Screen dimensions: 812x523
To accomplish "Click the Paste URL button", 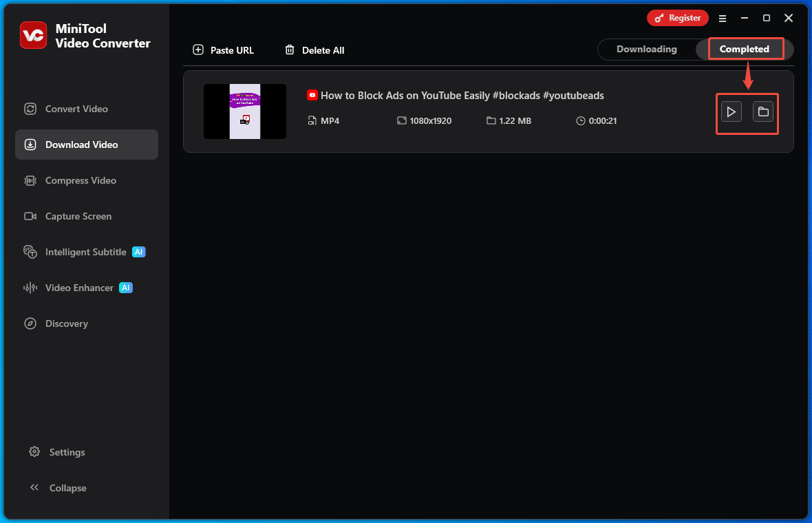I will (x=223, y=50).
